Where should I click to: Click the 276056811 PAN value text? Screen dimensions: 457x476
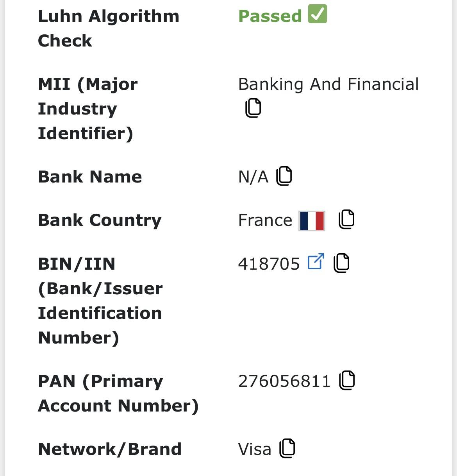coord(284,381)
